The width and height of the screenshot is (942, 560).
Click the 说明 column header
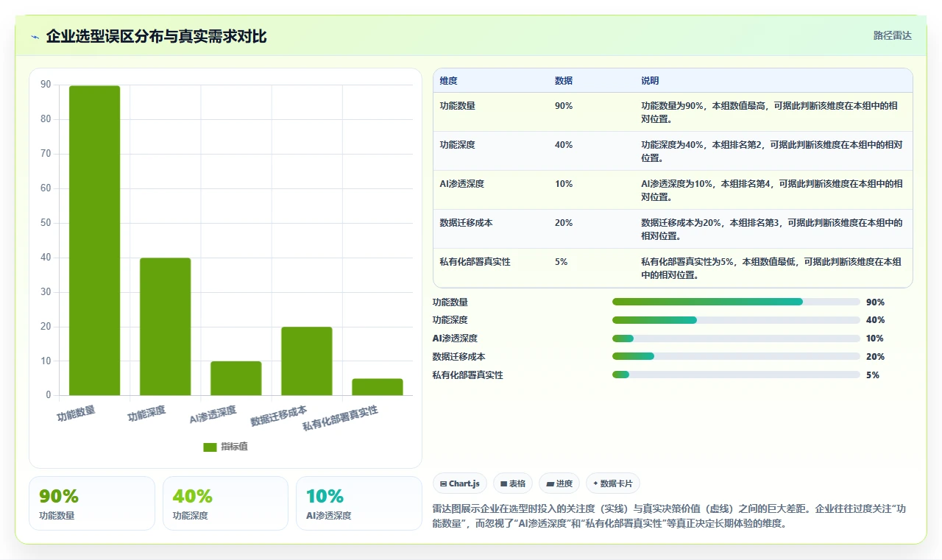point(650,80)
